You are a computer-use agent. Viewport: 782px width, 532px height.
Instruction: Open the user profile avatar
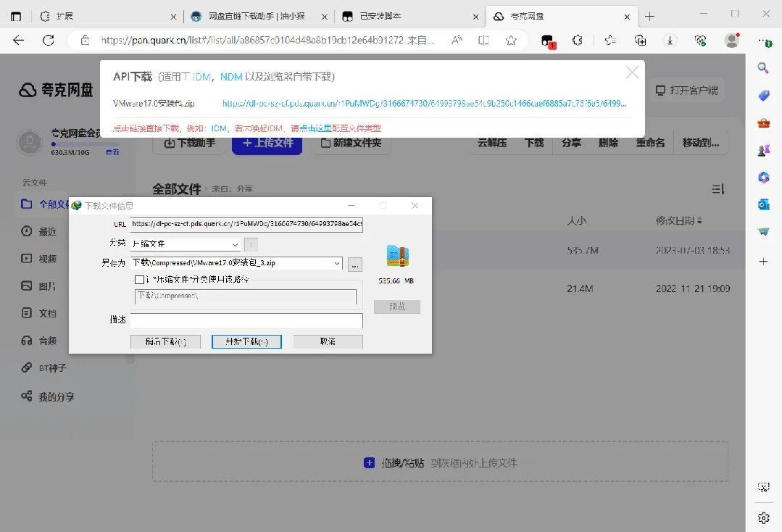[731, 41]
